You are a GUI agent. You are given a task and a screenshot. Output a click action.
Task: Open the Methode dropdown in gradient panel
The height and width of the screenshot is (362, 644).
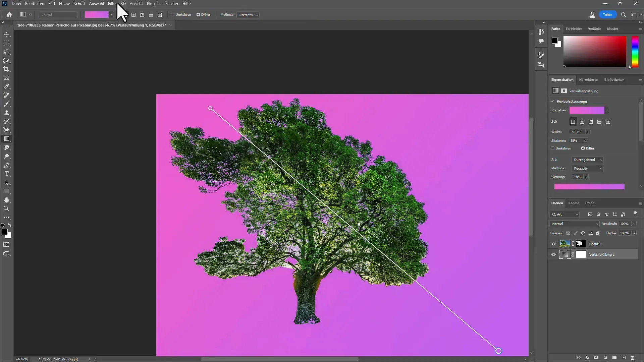pos(588,168)
